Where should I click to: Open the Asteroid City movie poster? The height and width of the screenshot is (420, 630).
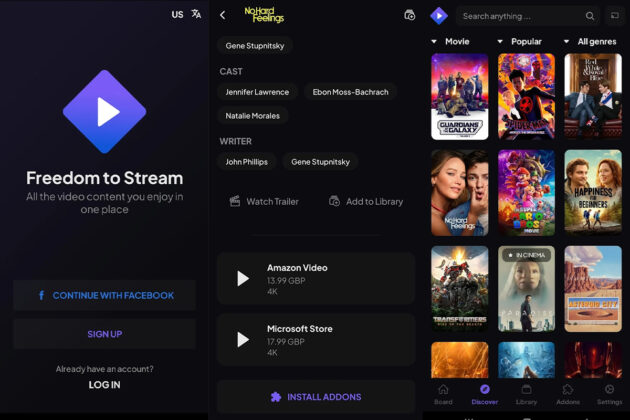coord(593,289)
